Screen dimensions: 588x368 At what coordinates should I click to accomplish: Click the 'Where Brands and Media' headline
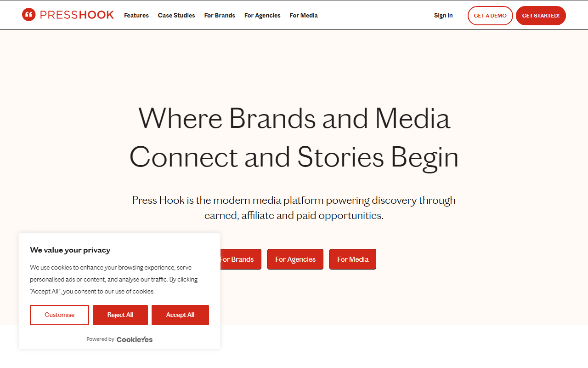point(294,118)
